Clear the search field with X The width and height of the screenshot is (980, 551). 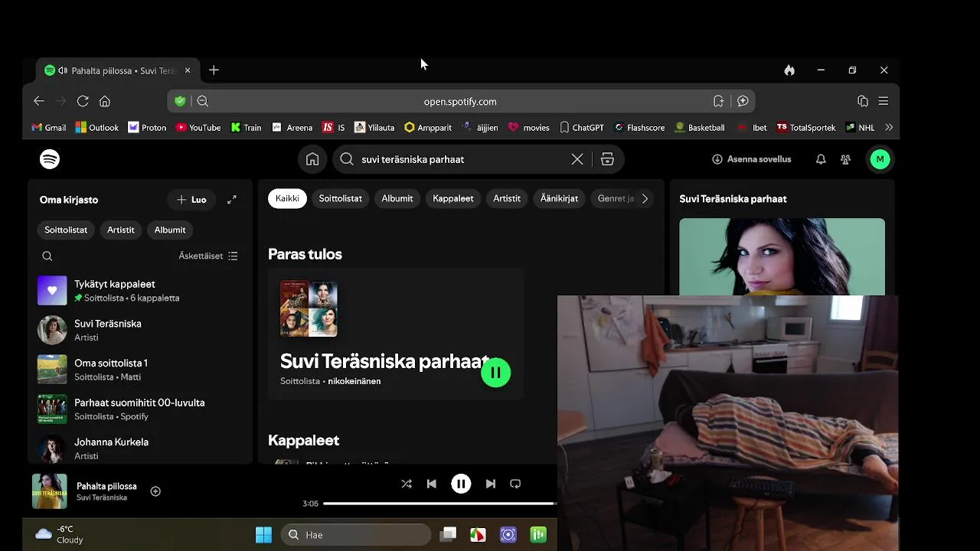pos(577,159)
